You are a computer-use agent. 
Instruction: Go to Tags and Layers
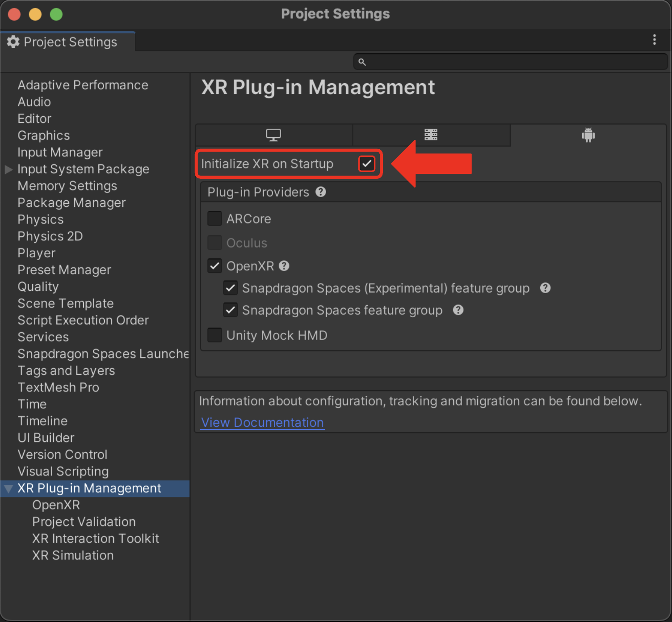[x=66, y=371]
